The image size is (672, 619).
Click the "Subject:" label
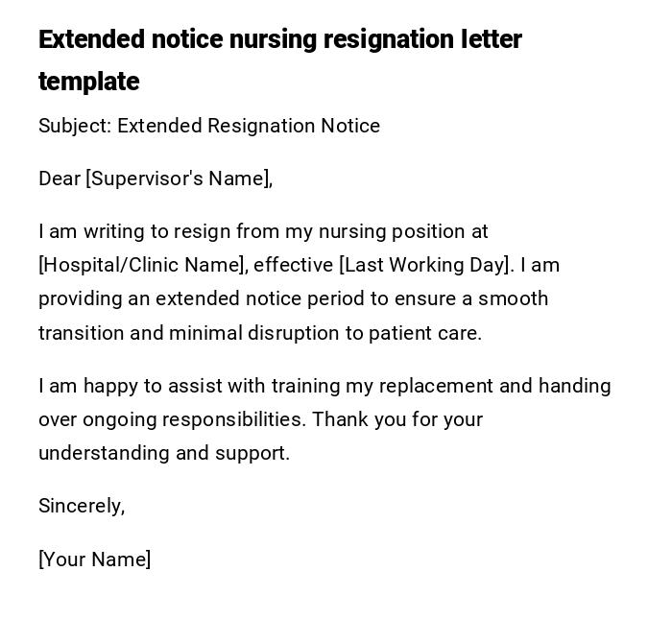(x=75, y=126)
